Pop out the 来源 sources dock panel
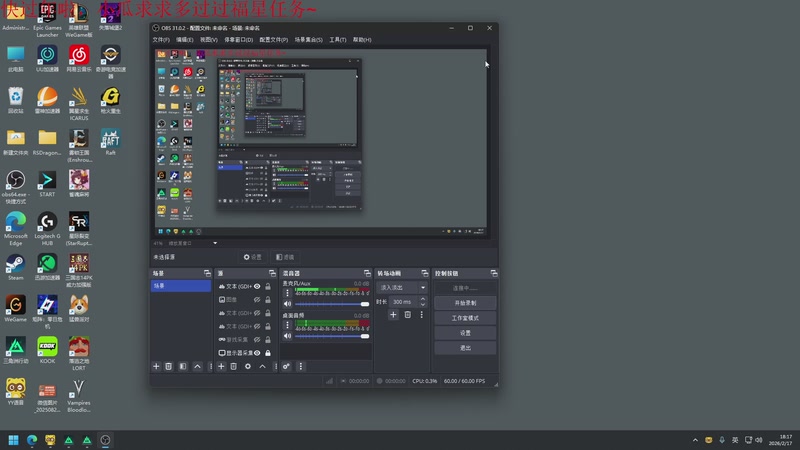 pos(272,273)
